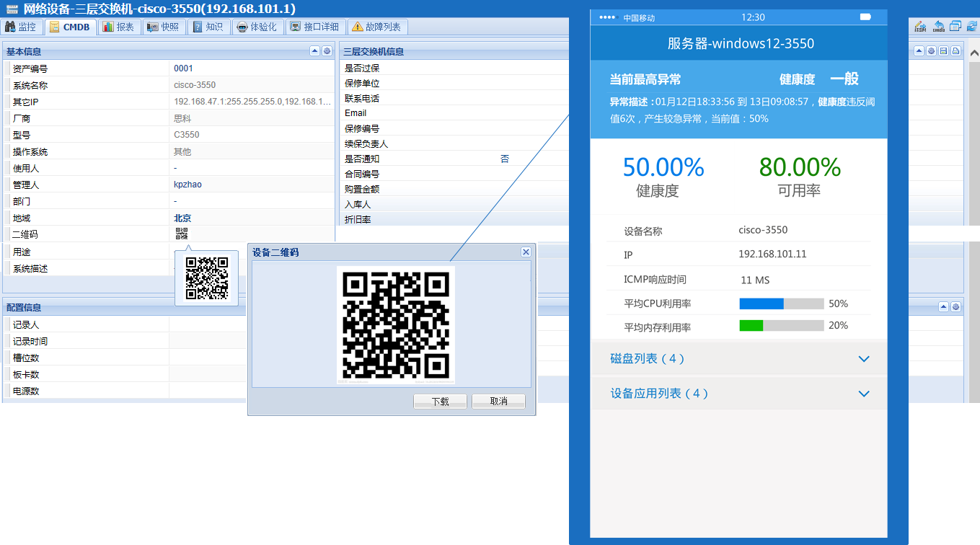Click the 80.00% 可用率 value
The height and width of the screenshot is (545, 980).
click(x=800, y=167)
